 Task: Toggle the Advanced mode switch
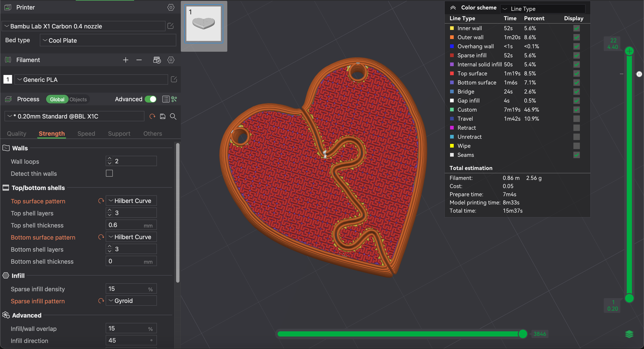click(x=150, y=99)
